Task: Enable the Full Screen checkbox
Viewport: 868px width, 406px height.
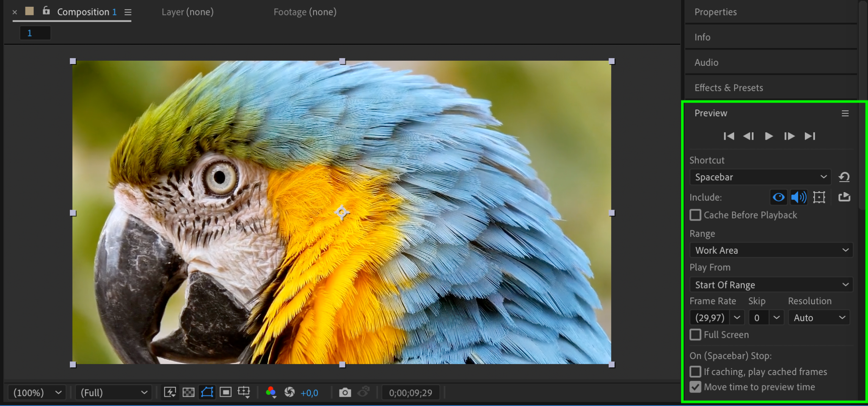Action: (x=696, y=335)
